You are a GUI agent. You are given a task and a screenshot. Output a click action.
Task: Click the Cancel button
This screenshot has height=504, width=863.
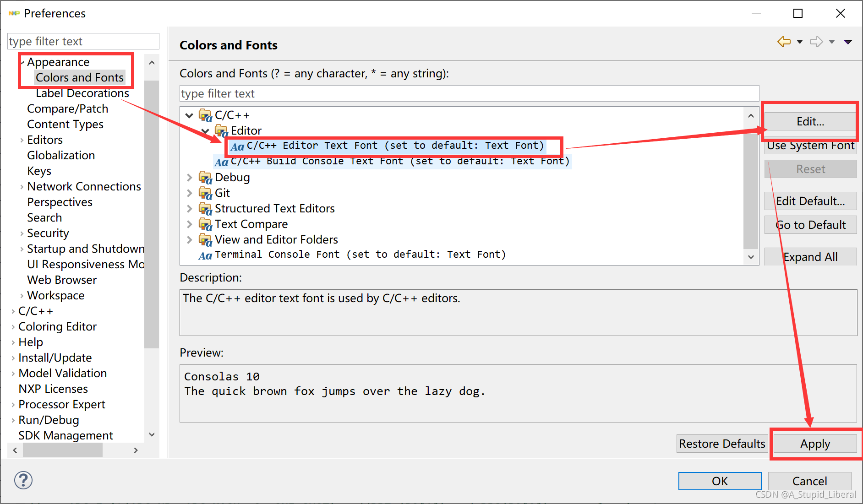(809, 481)
